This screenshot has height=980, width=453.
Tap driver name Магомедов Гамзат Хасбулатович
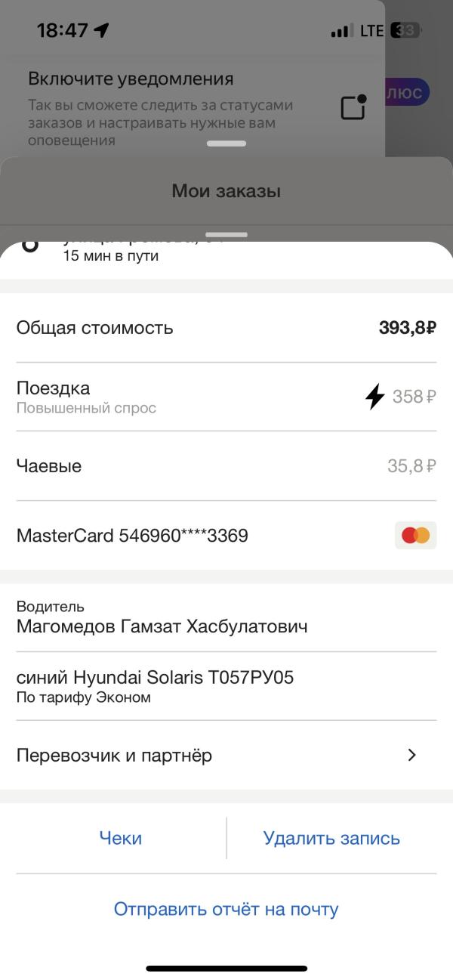pyautogui.click(x=162, y=626)
